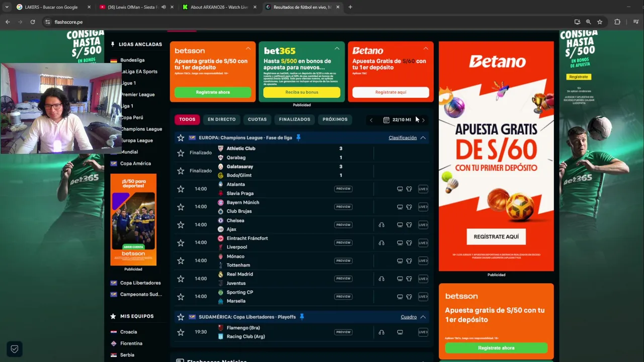The image size is (644, 362).
Task: Open LIVE icon for Sporting CP vs Marsella
Action: [423, 297]
